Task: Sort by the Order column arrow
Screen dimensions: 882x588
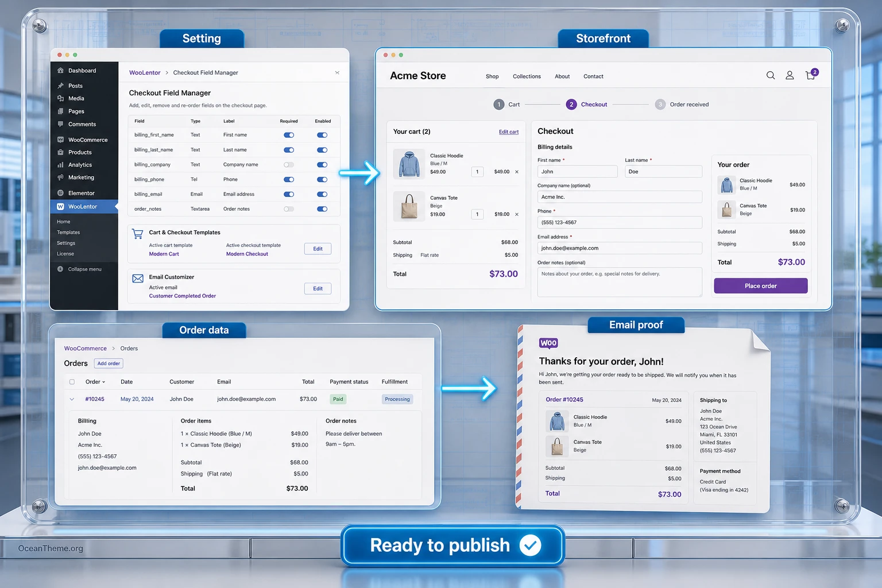Action: coord(103,382)
